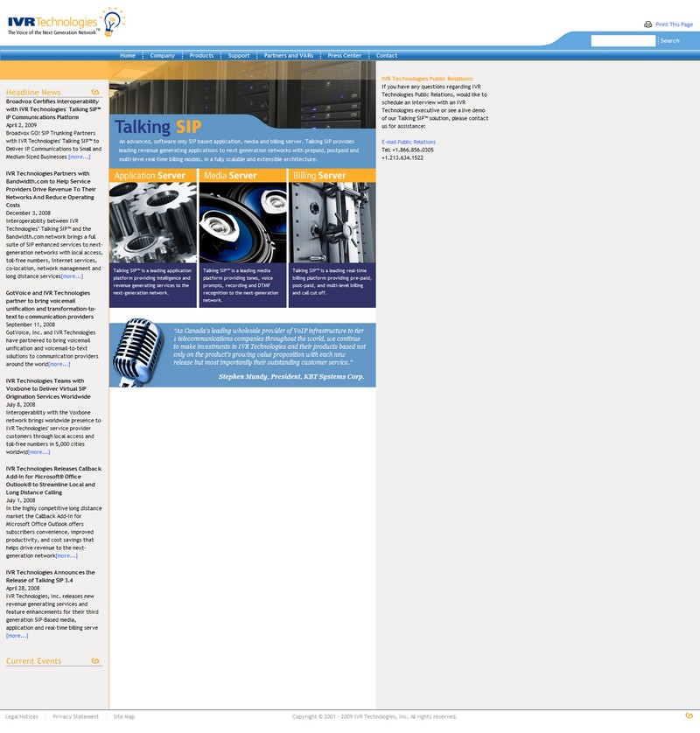Click the printer icon beside Print This Page
Image resolution: width=700 pixels, height=733 pixels.
tap(647, 24)
